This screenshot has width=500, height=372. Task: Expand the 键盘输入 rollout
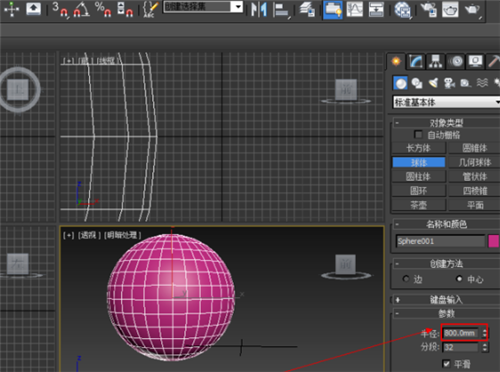coord(447,300)
